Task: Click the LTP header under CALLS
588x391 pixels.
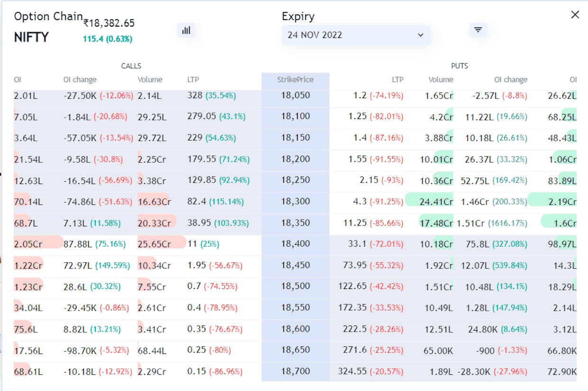Action: click(193, 80)
